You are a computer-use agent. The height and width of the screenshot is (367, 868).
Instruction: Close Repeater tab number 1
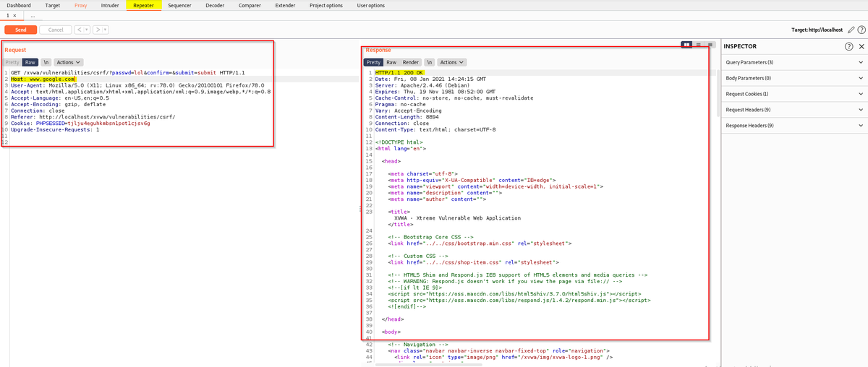click(14, 15)
